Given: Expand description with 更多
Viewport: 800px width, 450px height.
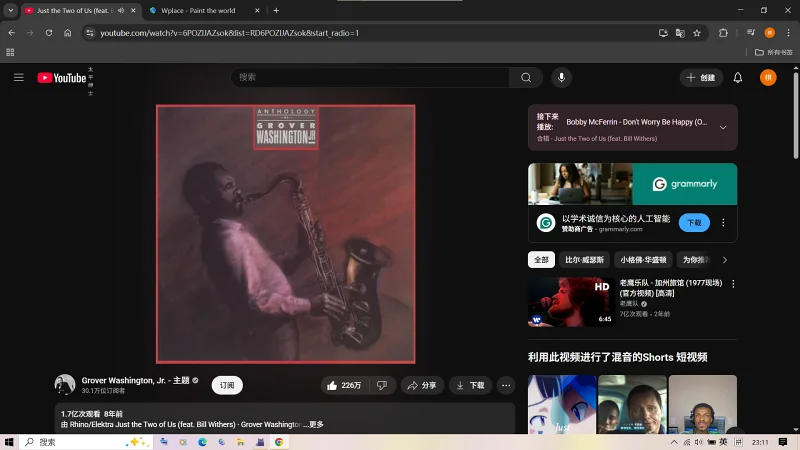Looking at the screenshot, I should pos(316,424).
